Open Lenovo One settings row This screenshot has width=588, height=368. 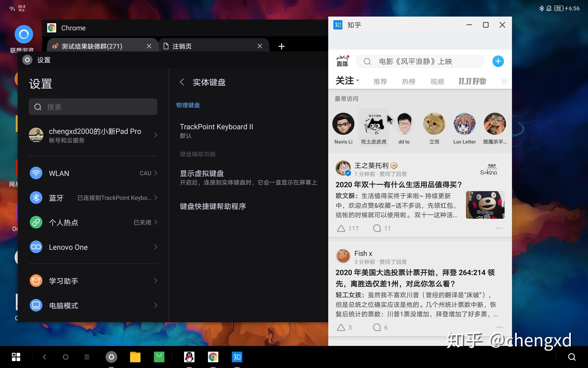click(x=93, y=247)
